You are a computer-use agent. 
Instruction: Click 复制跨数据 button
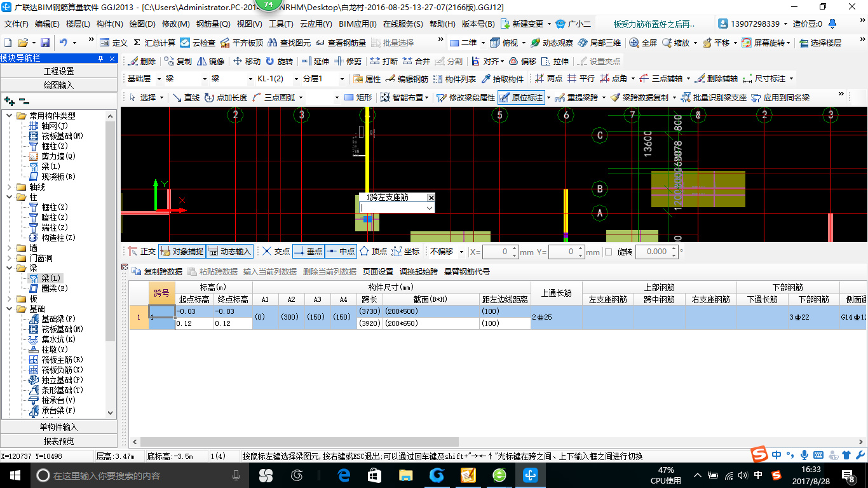click(157, 272)
